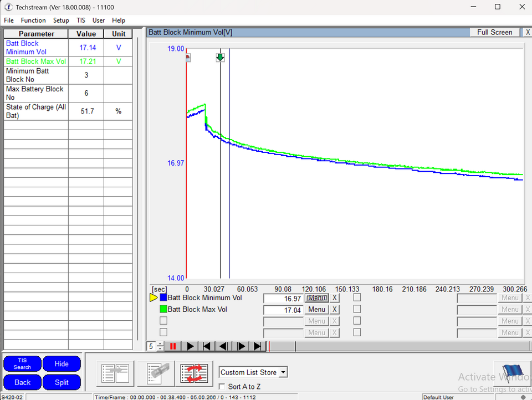The image size is (532, 400).
Task: Click the Parameter column header
Action: click(x=36, y=34)
